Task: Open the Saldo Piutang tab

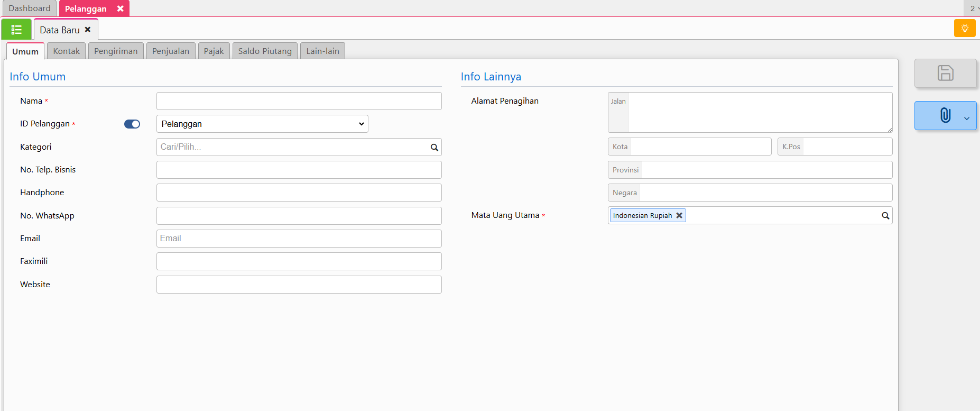Action: click(x=264, y=51)
